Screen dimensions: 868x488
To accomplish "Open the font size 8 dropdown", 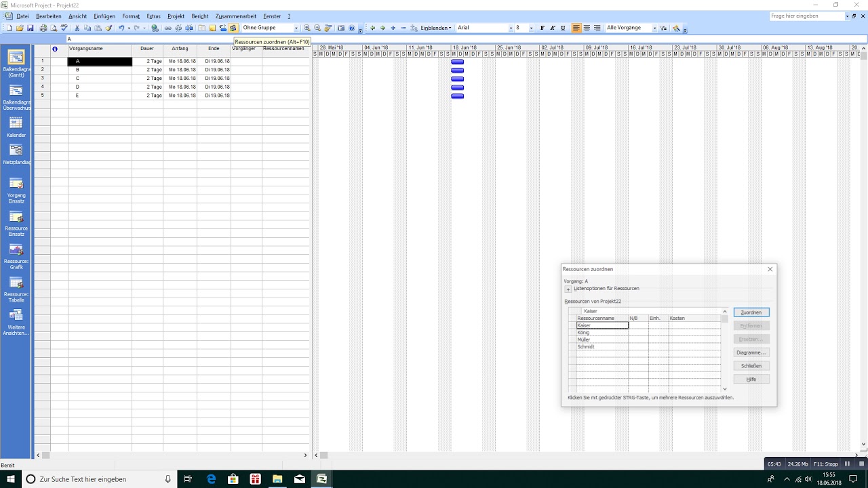I will pyautogui.click(x=532, y=28).
